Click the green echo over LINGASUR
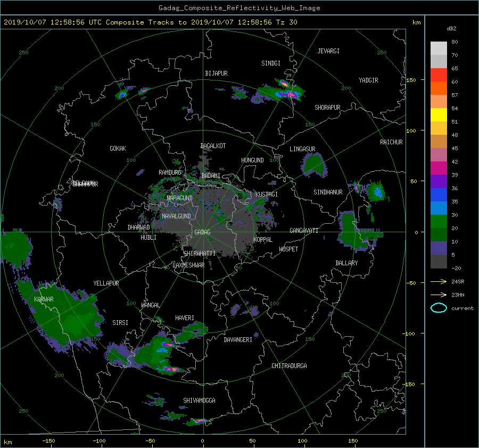This screenshot has width=479, height=448. tap(314, 165)
